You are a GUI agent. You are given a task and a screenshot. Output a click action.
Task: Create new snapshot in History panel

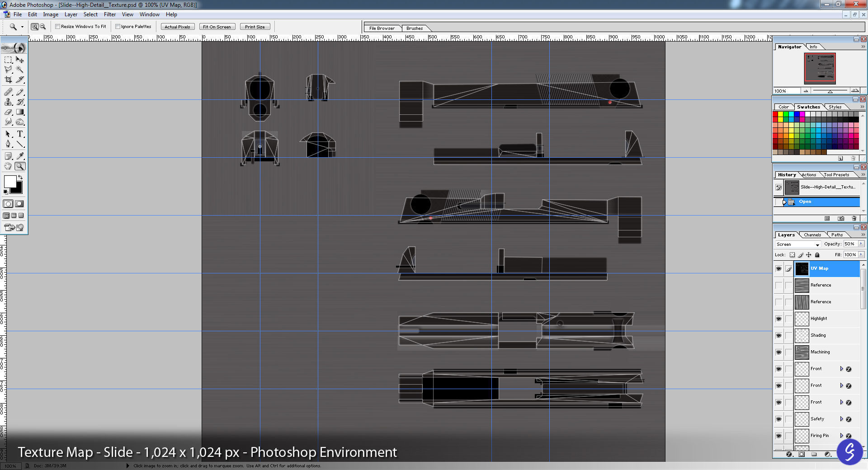841,218
